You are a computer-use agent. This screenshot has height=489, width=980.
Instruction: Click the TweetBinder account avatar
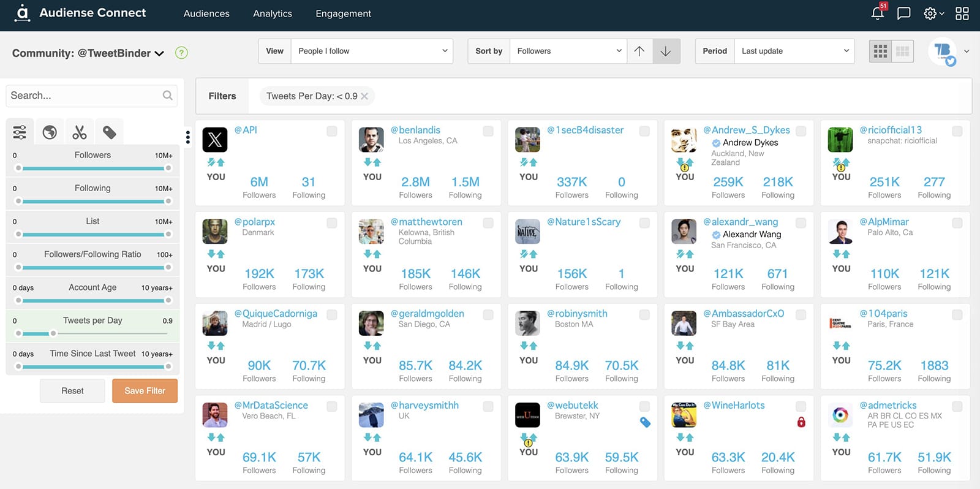[943, 51]
